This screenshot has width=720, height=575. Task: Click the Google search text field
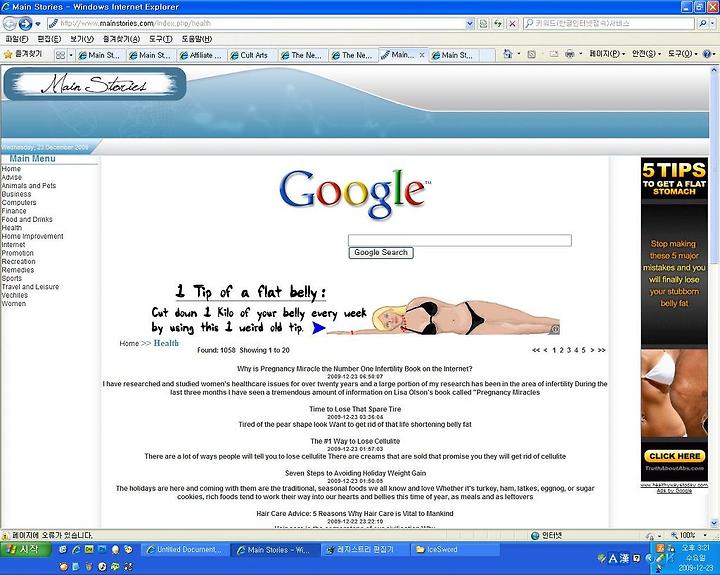(x=460, y=240)
